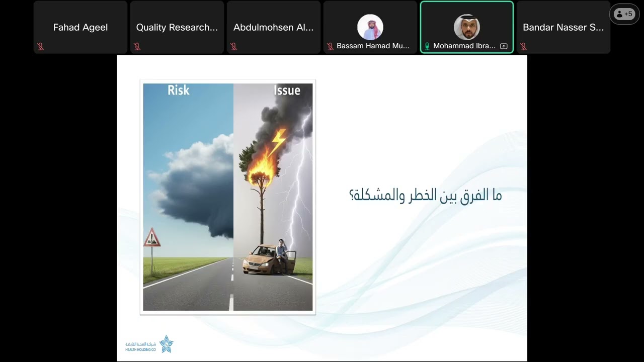644x362 pixels.
Task: Click Bandar Nasser's muted microphone icon
Action: point(523,46)
